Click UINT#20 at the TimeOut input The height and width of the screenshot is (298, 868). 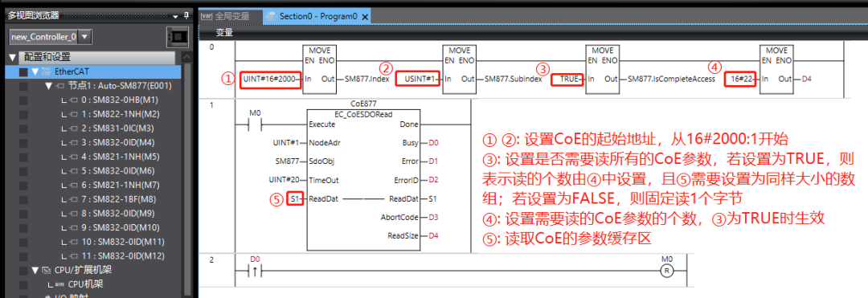(284, 180)
